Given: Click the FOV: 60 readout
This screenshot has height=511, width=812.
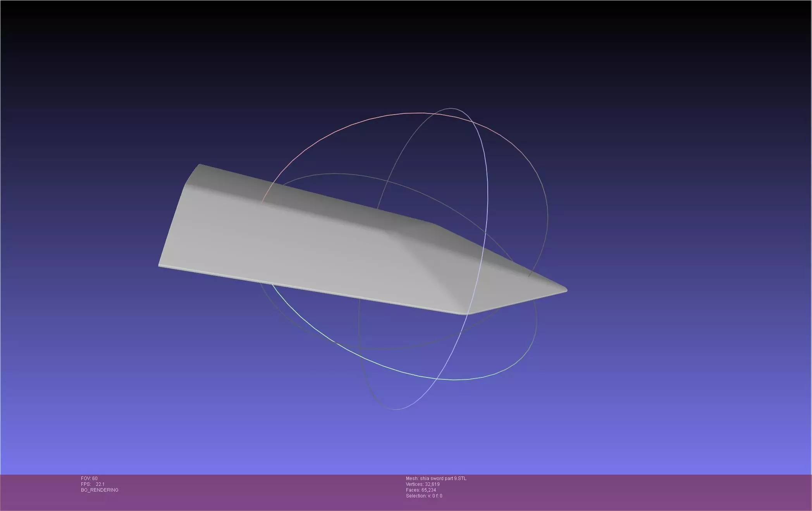Looking at the screenshot, I should 89,478.
